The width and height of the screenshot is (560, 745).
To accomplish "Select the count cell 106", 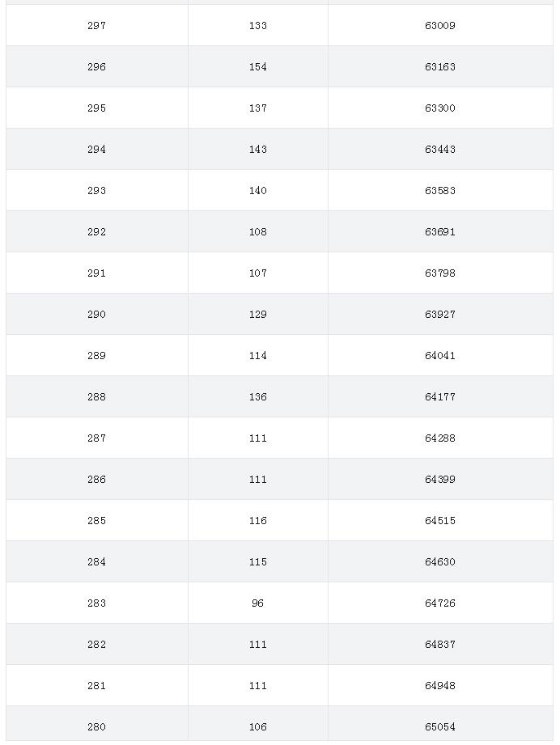I will [257, 727].
